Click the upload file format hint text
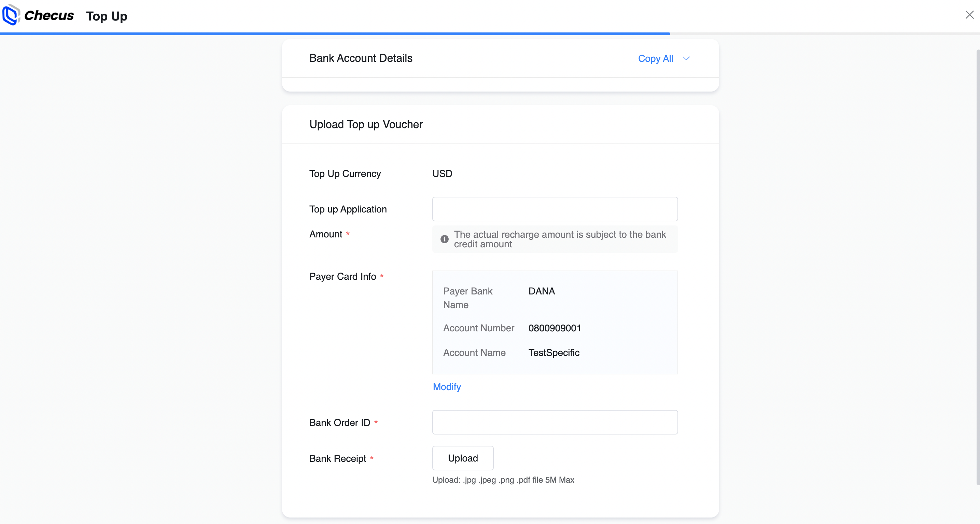This screenshot has width=980, height=524. point(503,480)
